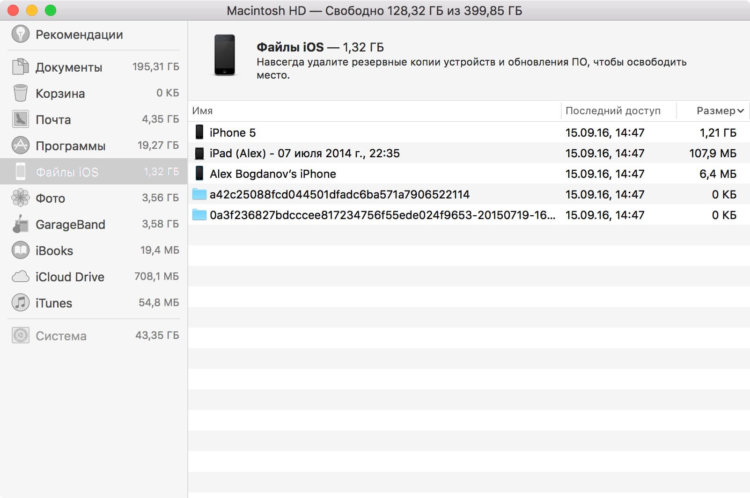Select the iCloud Drive cloud icon
This screenshot has height=498, width=750.
[20, 277]
